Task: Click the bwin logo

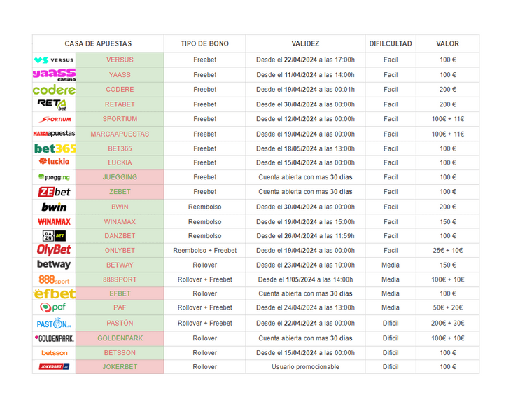Action: (54, 207)
